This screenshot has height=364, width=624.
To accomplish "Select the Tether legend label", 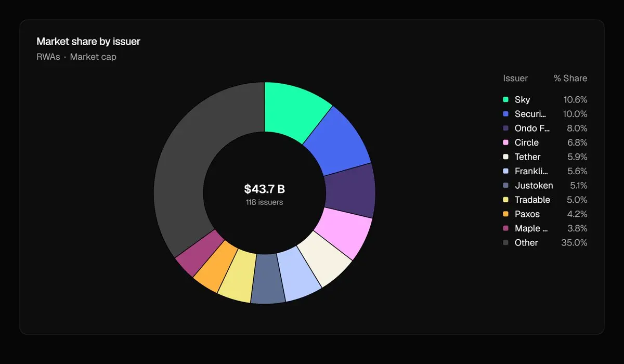I will click(x=528, y=157).
